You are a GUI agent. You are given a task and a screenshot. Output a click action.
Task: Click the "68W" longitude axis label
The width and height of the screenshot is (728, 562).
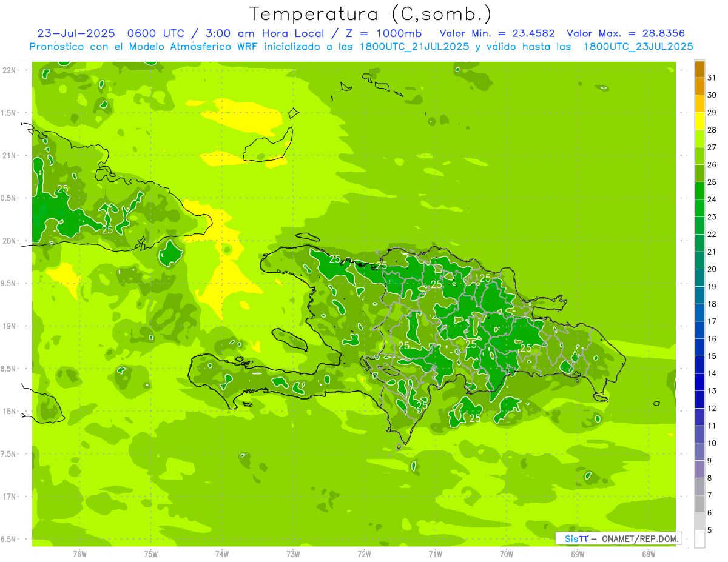tap(649, 554)
